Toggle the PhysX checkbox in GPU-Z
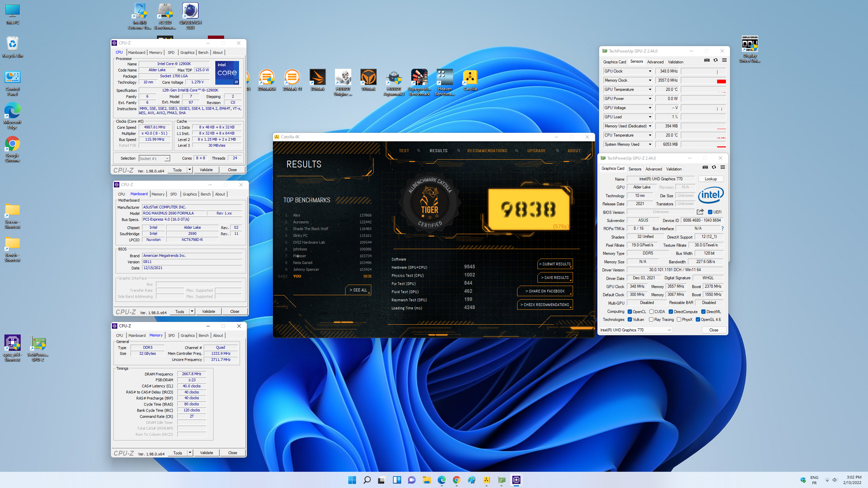Viewport: 868px width, 488px height. (679, 320)
